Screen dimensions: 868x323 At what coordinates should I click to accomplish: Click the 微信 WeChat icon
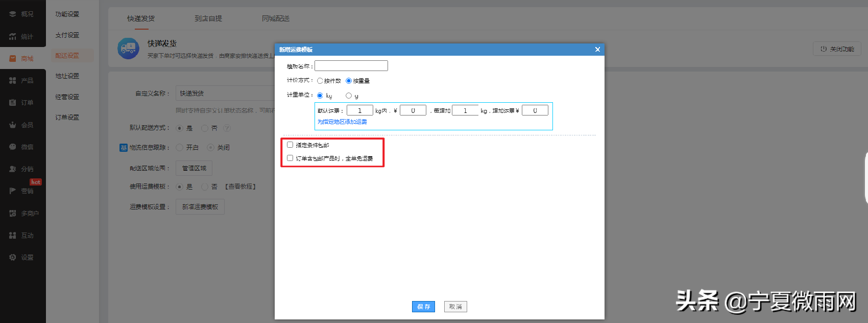click(13, 147)
